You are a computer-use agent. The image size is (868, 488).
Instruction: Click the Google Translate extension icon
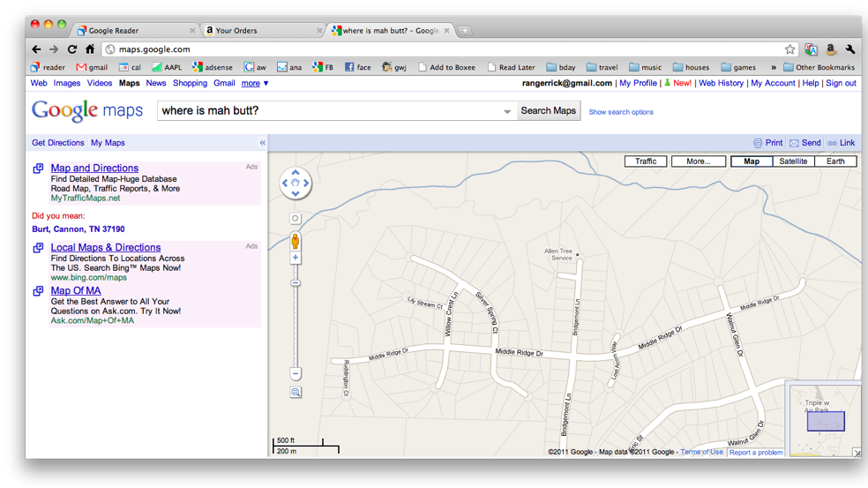tap(811, 49)
